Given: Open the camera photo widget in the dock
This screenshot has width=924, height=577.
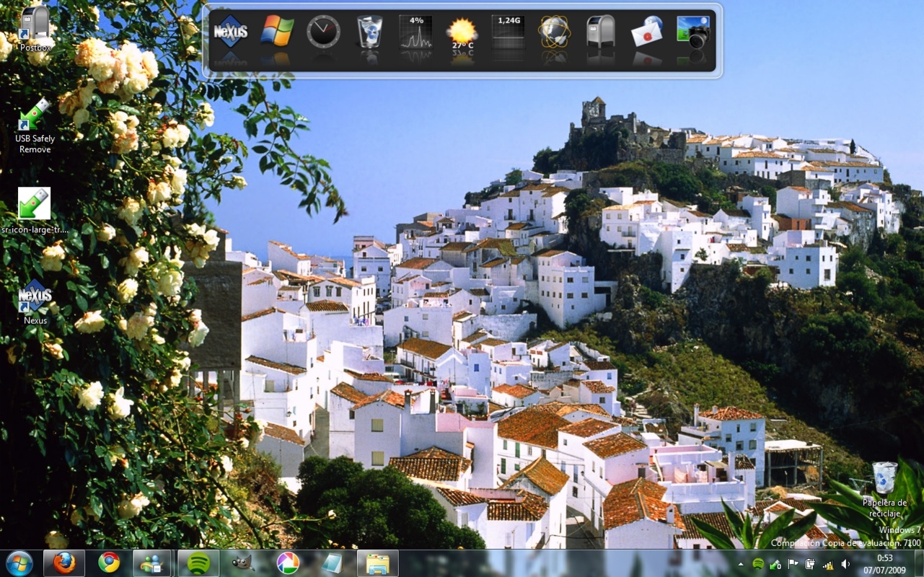Looking at the screenshot, I should click(692, 34).
